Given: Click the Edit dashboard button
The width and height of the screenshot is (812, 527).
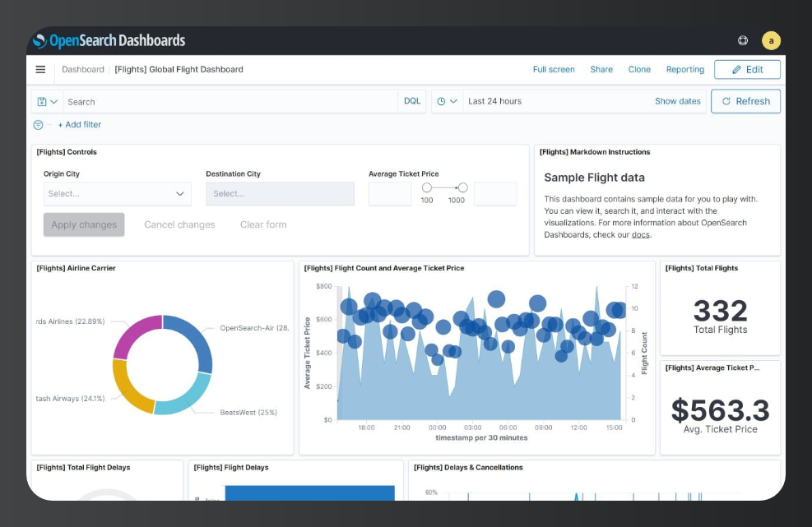Looking at the screenshot, I should pos(747,69).
